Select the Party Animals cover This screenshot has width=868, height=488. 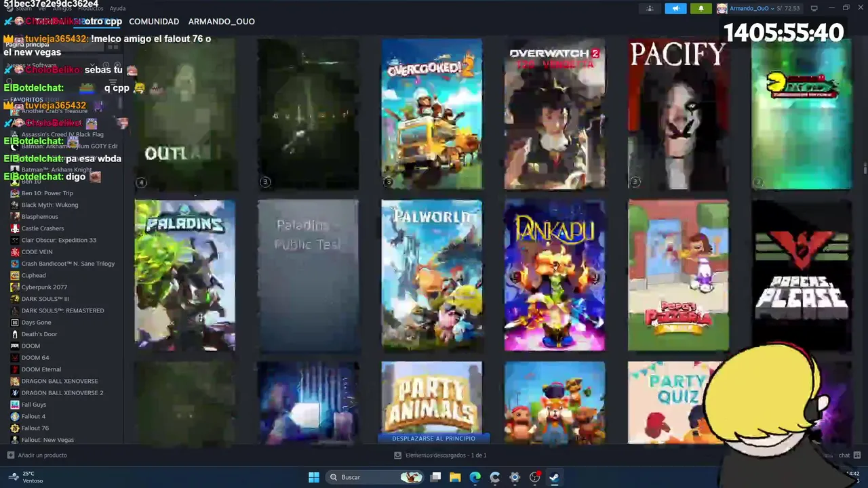click(431, 400)
